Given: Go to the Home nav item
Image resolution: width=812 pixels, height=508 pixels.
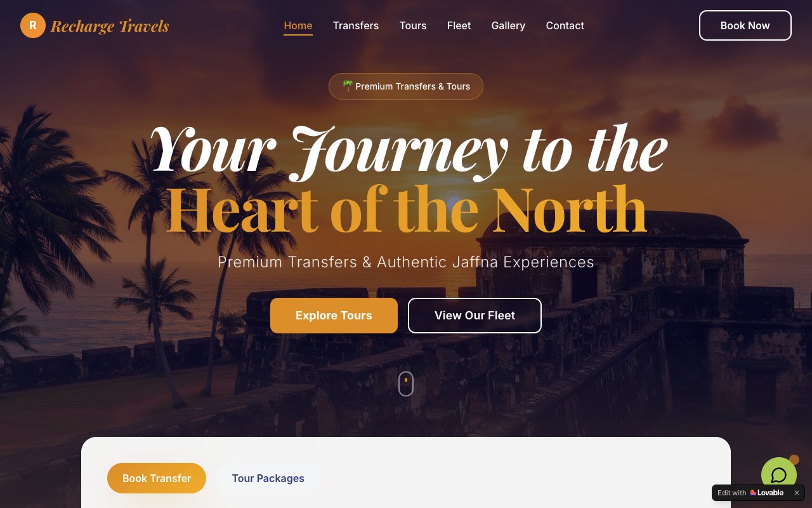Looking at the screenshot, I should tap(298, 25).
